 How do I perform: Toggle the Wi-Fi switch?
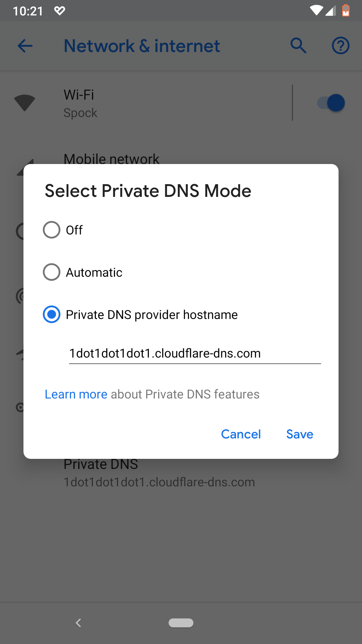tap(331, 103)
